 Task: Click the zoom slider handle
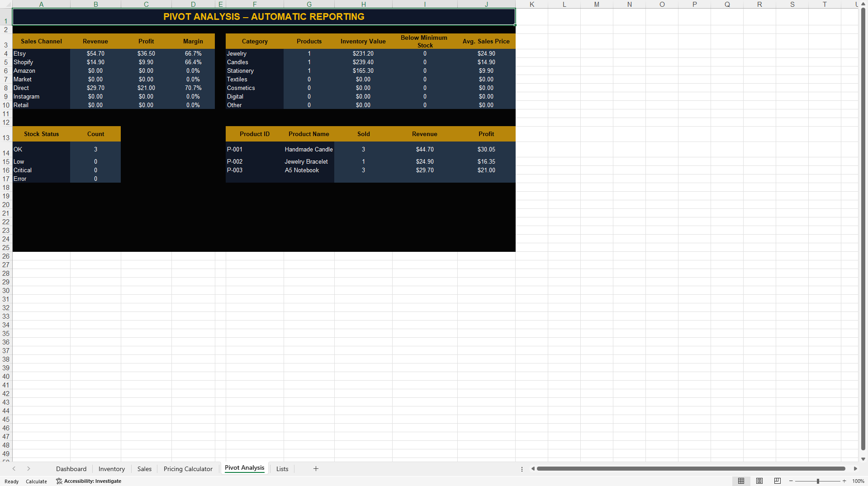[x=818, y=481]
